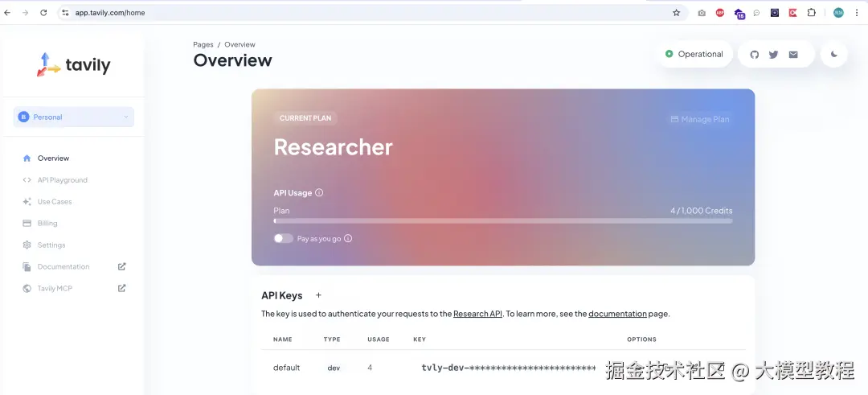Click the Settings gear icon
868x395 pixels.
[27, 245]
